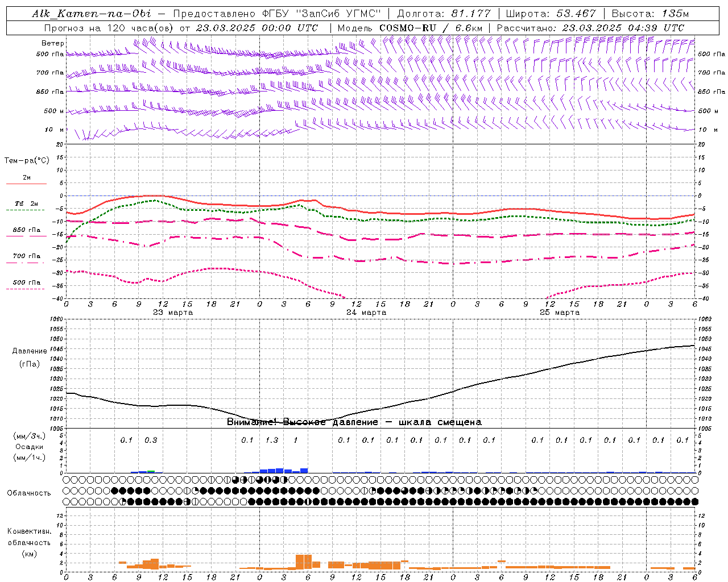Click the Модель COSMO-RU / 6.6км label

pos(409,28)
